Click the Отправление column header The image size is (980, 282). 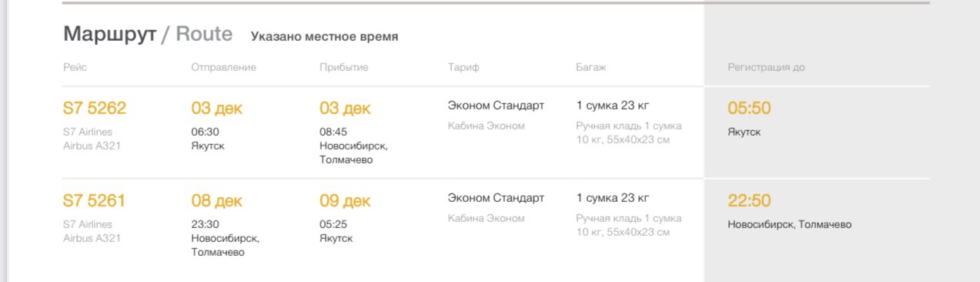click(223, 67)
